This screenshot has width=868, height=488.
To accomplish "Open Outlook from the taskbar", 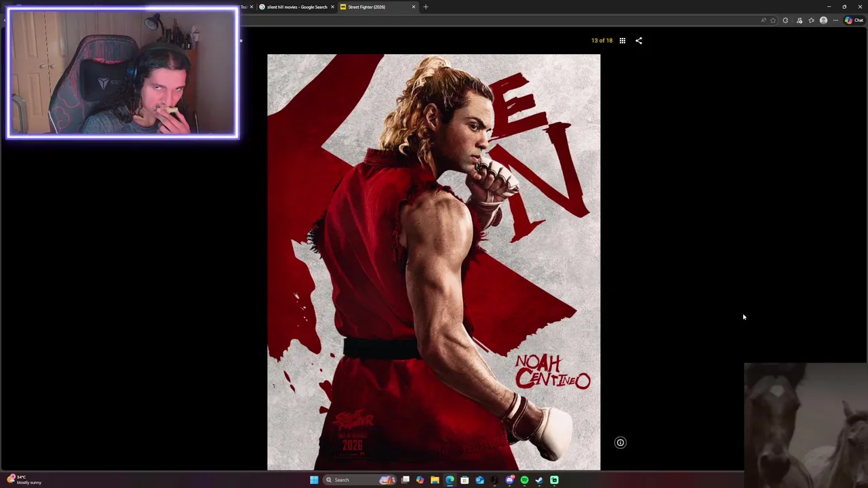I will pos(479,480).
